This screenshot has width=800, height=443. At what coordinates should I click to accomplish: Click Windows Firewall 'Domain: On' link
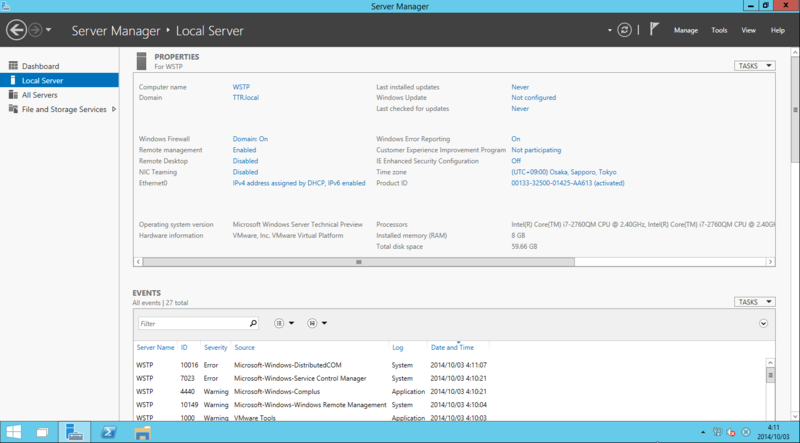[250, 139]
